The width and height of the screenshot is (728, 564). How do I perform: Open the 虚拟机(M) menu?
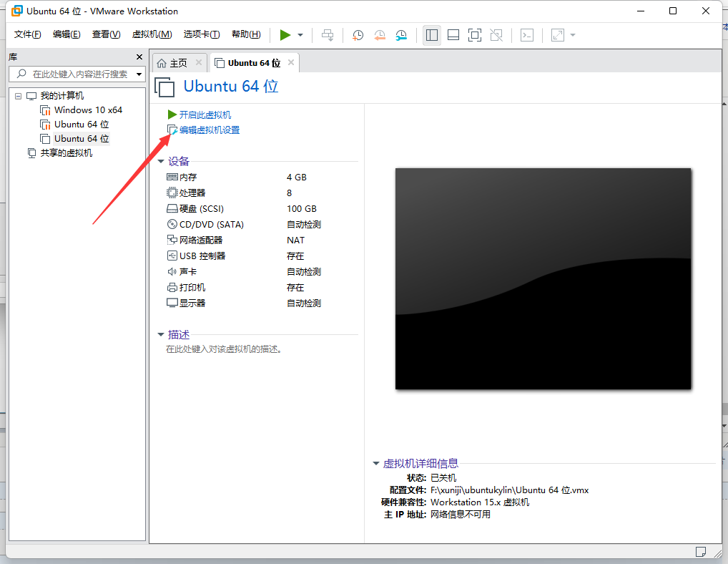pos(152,34)
